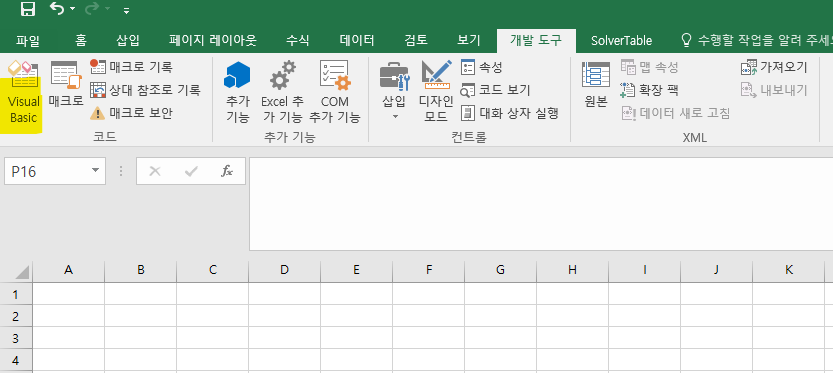The width and height of the screenshot is (833, 373).
Task: Click cell A1 in the worksheet
Action: [x=69, y=294]
